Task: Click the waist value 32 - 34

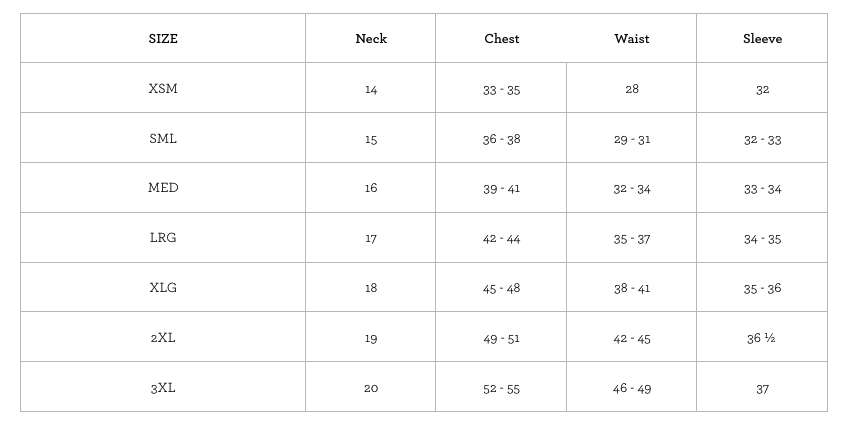Action: click(x=632, y=189)
